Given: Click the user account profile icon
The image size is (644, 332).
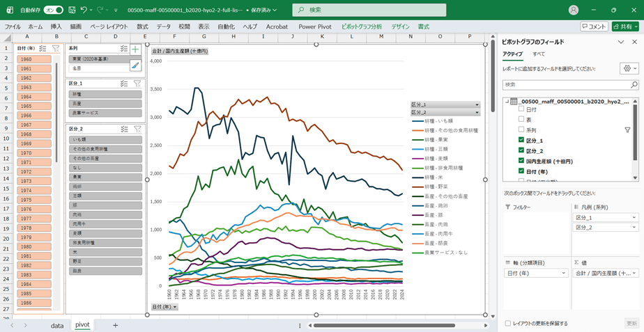Looking at the screenshot, I should (573, 10).
